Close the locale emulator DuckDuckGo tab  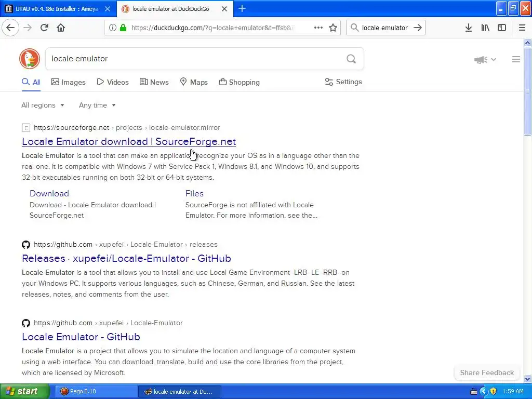(224, 9)
